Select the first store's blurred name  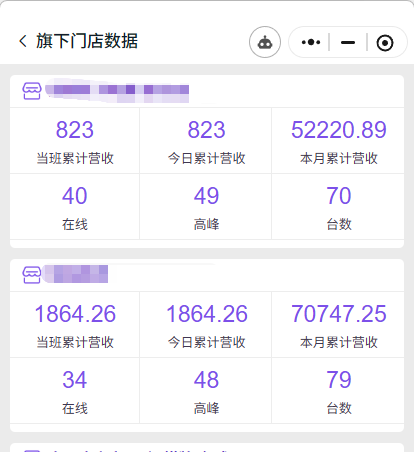point(117,90)
